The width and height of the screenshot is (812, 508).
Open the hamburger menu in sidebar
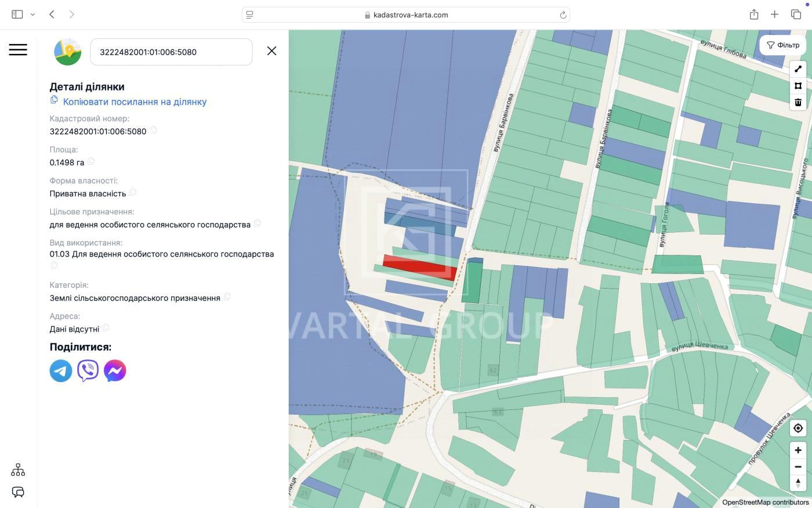18,50
